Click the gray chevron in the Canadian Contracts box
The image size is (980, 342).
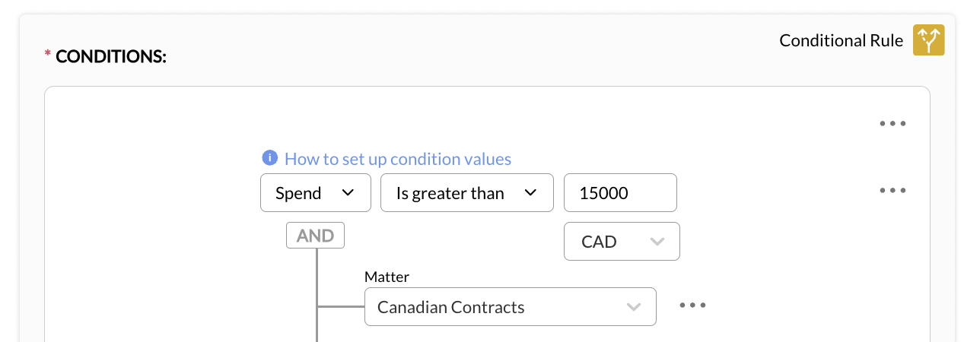(633, 307)
